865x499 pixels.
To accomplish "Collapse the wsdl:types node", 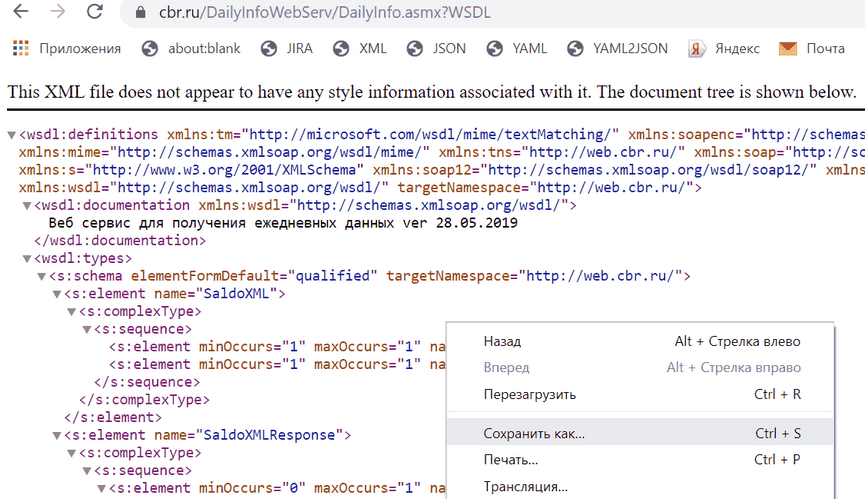I will click(x=27, y=259).
